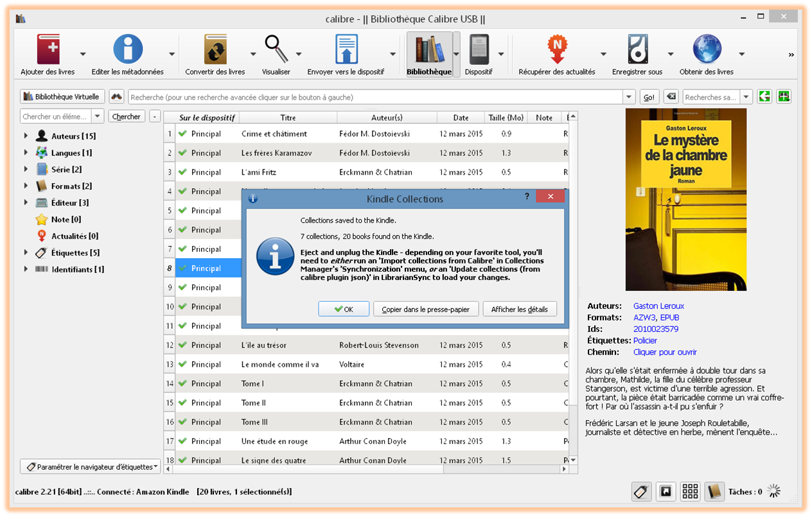Open dropdown arrow next to Envoyer vers le dispositif
The image size is (812, 517).
coord(393,54)
